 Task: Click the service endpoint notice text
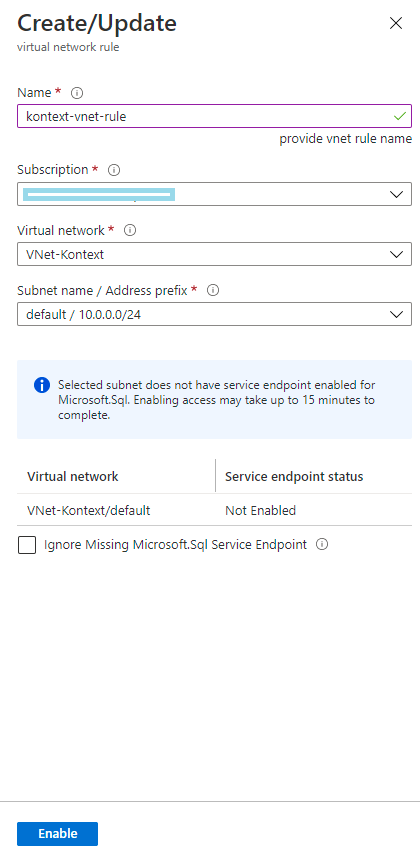(x=216, y=400)
